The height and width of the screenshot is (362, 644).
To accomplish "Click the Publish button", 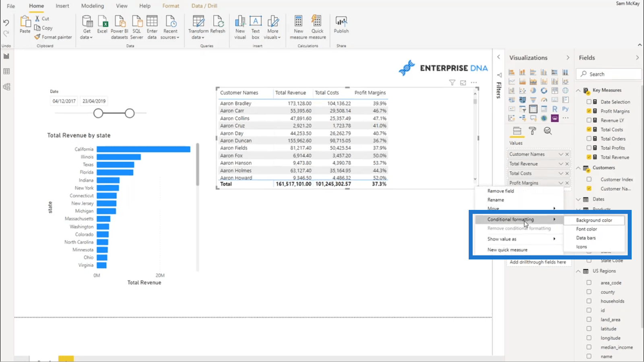I will tap(341, 24).
